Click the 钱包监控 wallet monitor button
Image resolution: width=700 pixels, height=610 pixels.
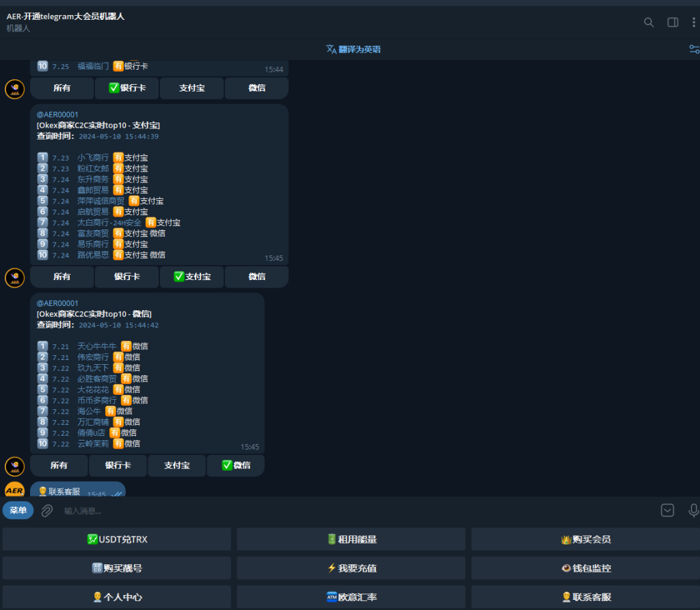585,568
